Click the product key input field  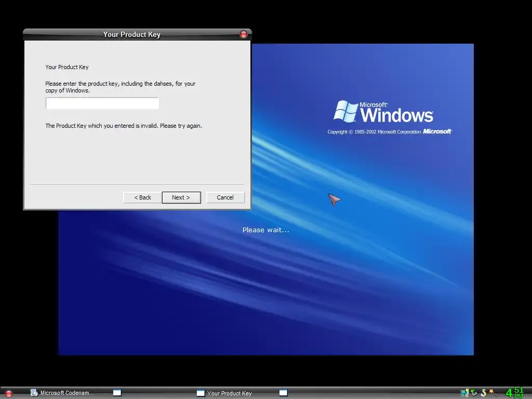[102, 103]
